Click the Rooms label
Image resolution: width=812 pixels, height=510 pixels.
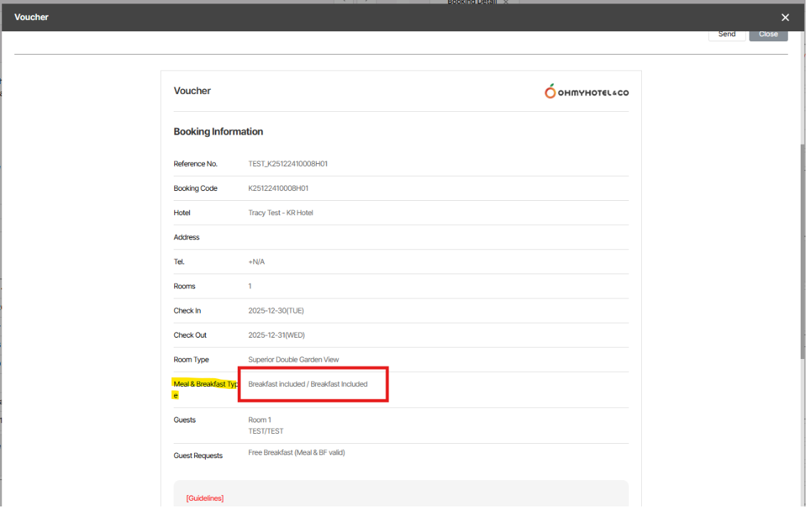[184, 286]
